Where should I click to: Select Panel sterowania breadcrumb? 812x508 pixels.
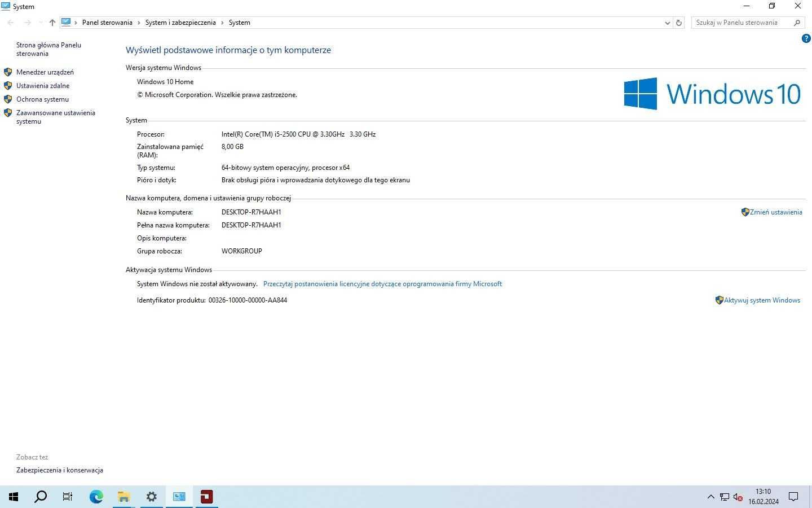[107, 23]
